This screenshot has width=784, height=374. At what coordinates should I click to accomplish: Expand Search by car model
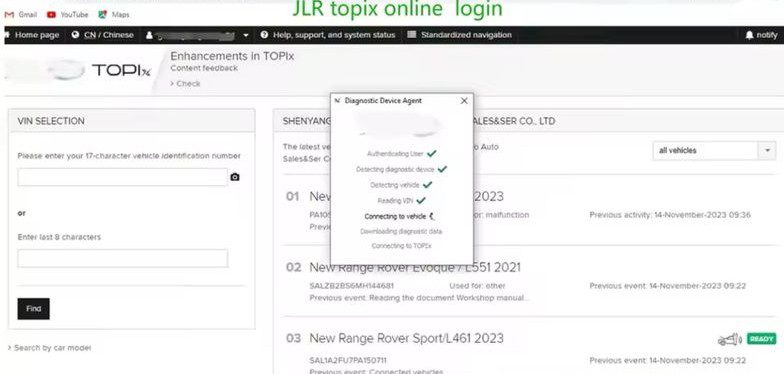point(50,348)
